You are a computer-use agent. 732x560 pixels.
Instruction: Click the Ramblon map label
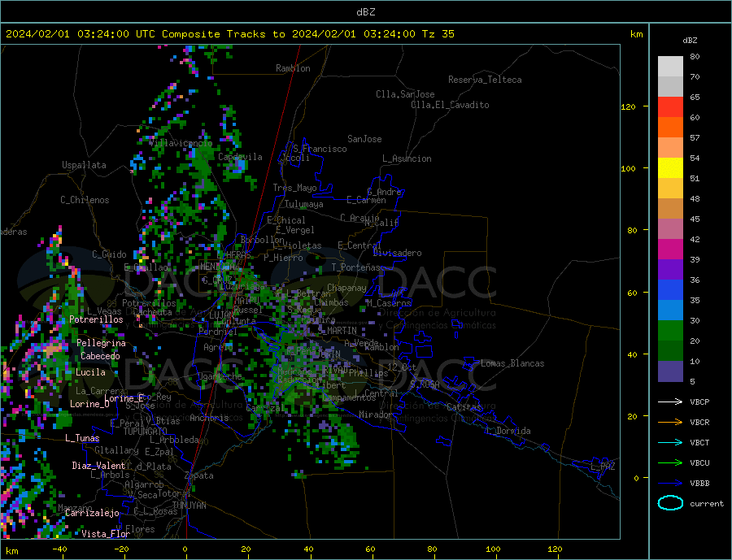[x=293, y=68]
